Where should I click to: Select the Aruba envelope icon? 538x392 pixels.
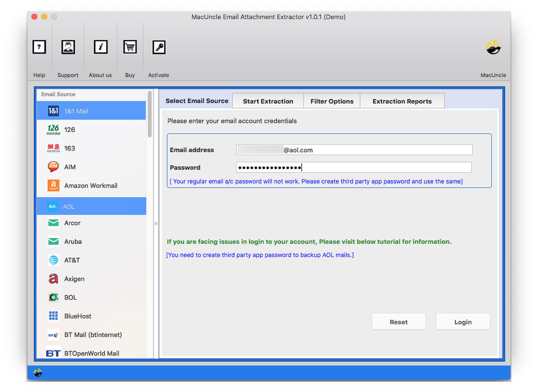53,241
